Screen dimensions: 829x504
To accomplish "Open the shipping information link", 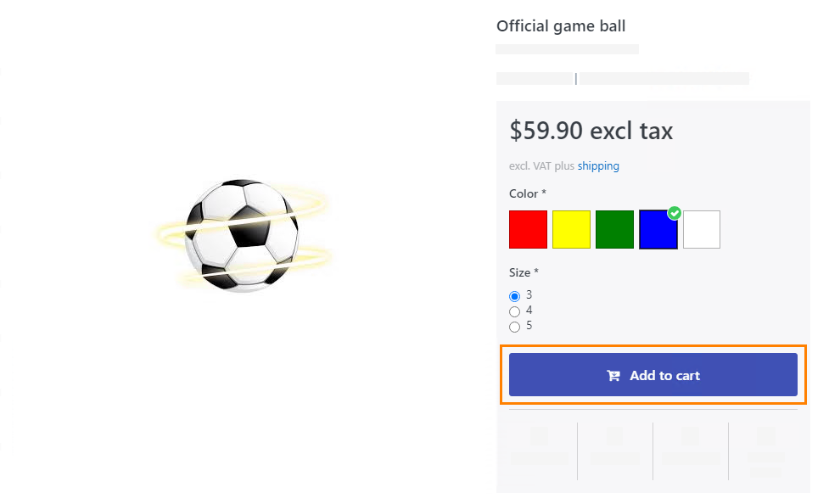I will click(598, 165).
